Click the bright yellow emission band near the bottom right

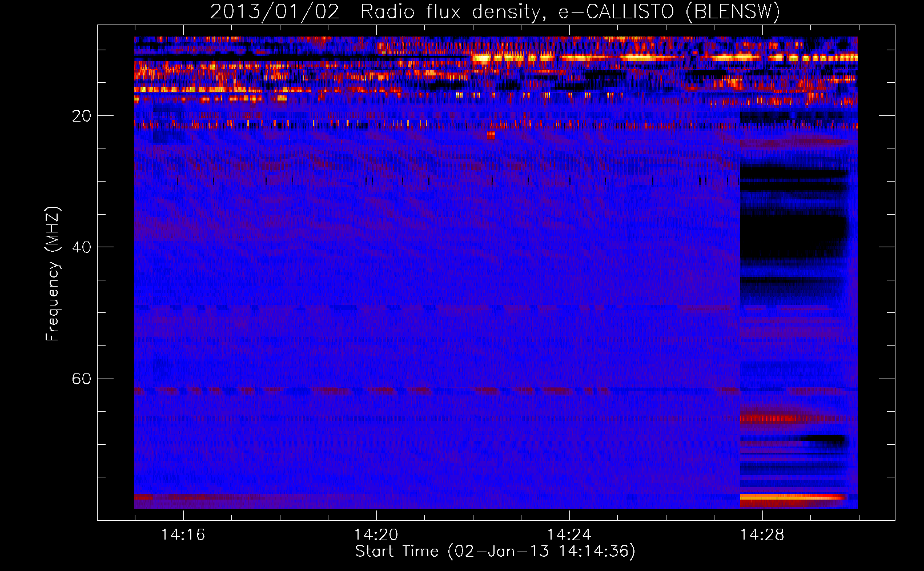click(793, 497)
